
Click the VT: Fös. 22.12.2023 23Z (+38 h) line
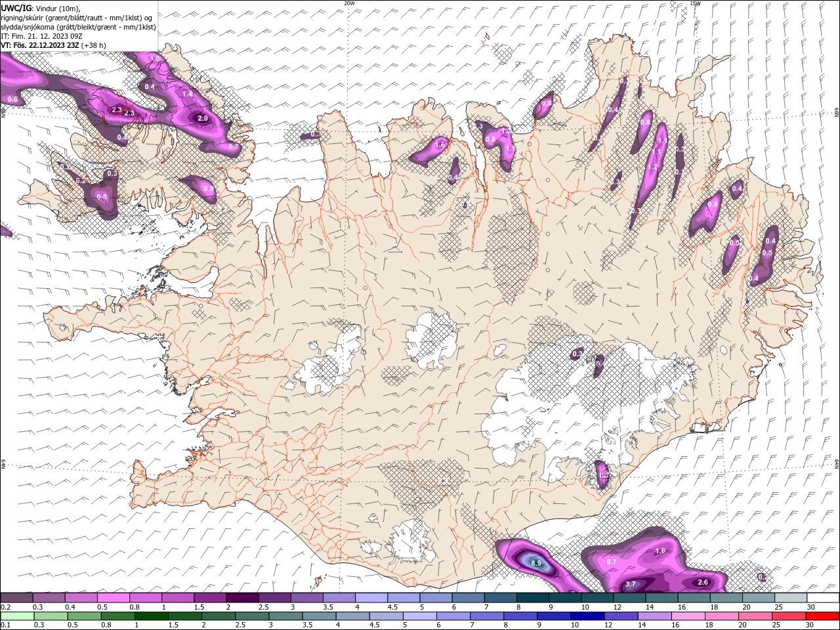pyautogui.click(x=54, y=45)
